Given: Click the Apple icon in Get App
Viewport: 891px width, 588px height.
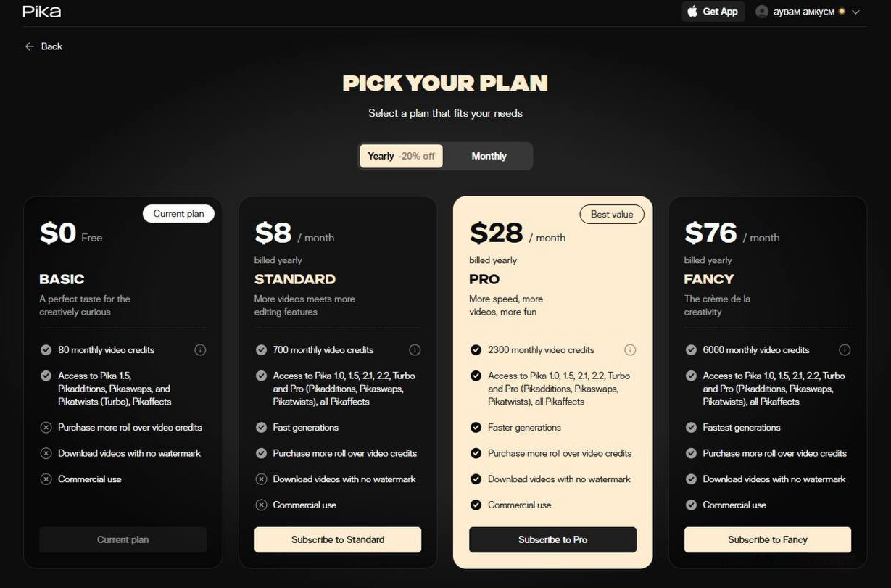Looking at the screenshot, I should point(692,12).
